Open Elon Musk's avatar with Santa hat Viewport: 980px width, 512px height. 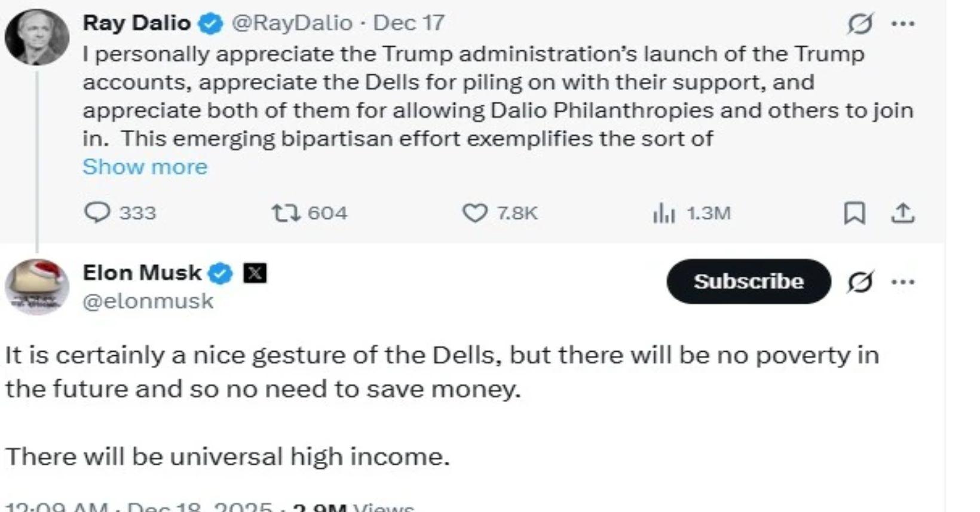click(x=36, y=287)
